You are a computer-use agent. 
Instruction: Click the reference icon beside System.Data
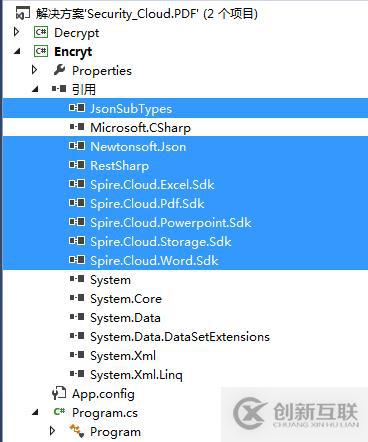[x=77, y=317]
